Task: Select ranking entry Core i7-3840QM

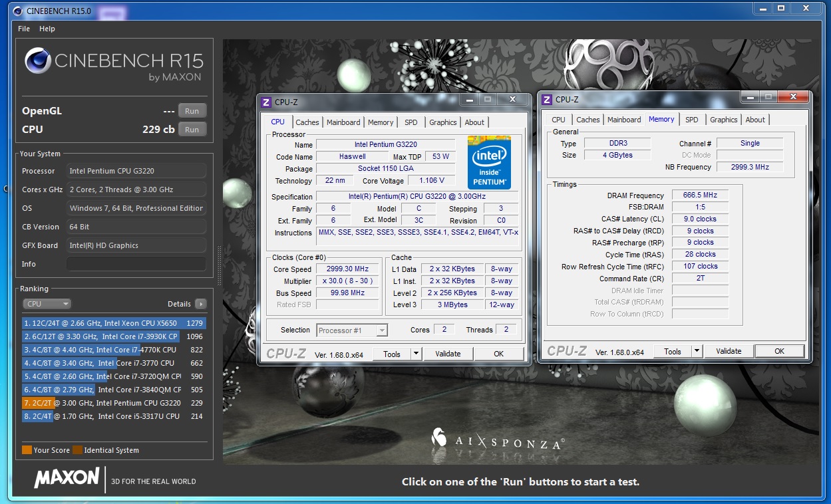Action: pyautogui.click(x=114, y=390)
